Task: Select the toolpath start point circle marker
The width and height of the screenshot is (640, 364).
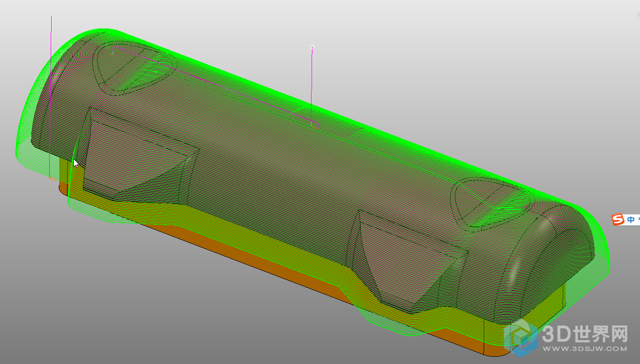Action: (312, 47)
